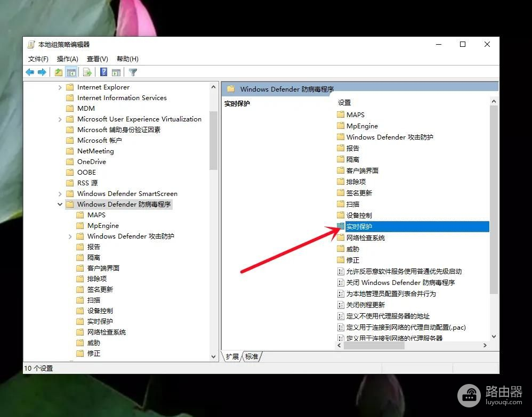Select Internet Information Services tree item
532x417 pixels.
(122, 98)
